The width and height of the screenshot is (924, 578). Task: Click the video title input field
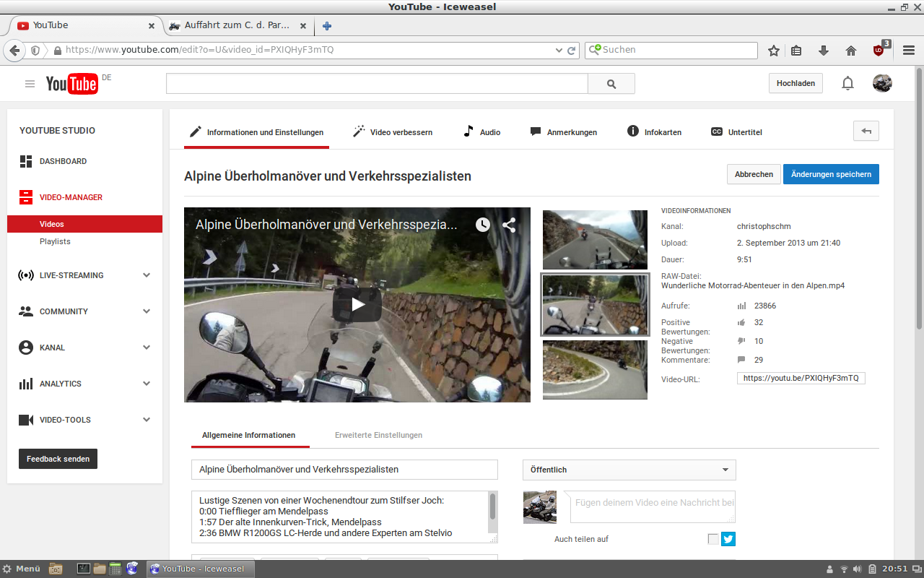pos(344,470)
